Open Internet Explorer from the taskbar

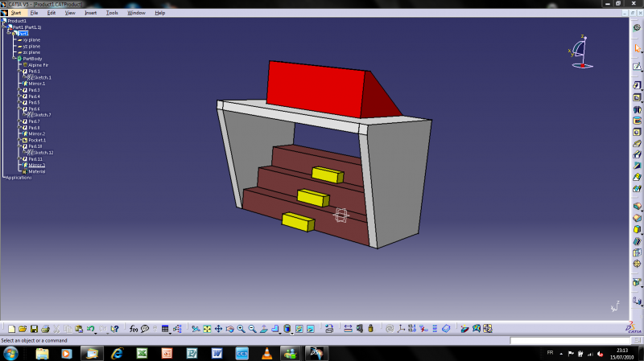coord(118,353)
